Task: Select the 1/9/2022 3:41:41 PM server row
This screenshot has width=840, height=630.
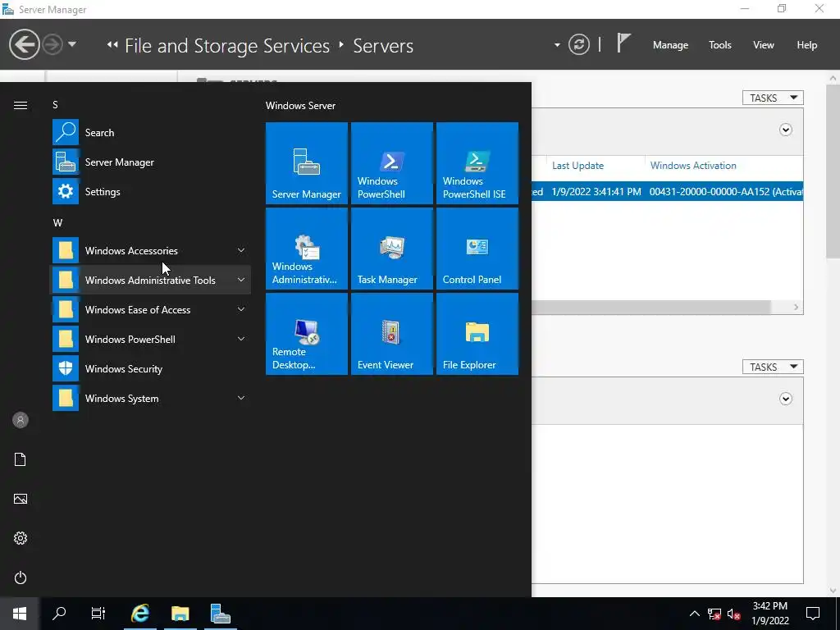Action: coord(668,191)
